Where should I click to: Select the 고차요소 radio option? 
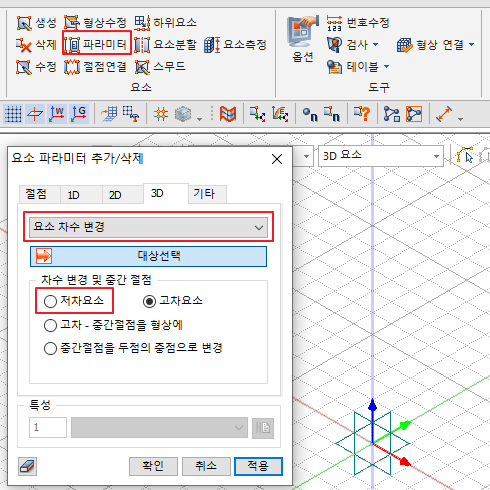tap(149, 301)
